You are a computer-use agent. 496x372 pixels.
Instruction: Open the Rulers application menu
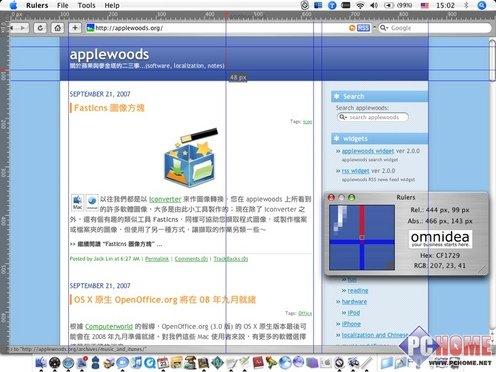(37, 5)
